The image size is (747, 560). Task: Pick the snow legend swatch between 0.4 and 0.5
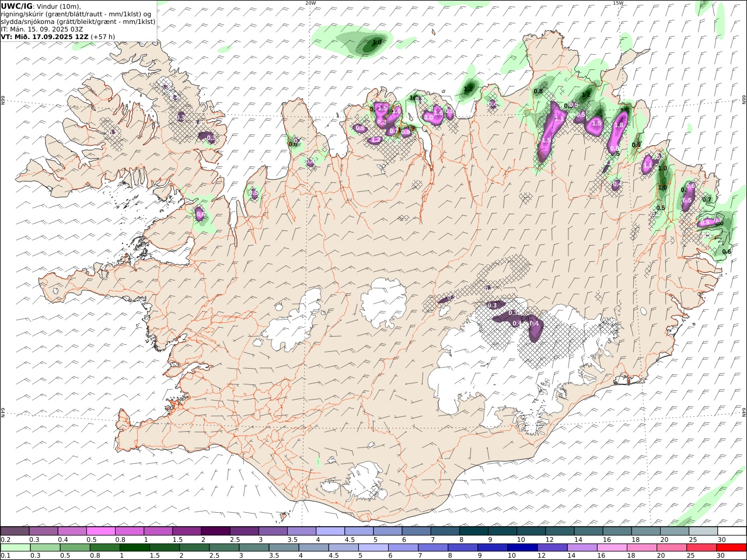point(72,531)
